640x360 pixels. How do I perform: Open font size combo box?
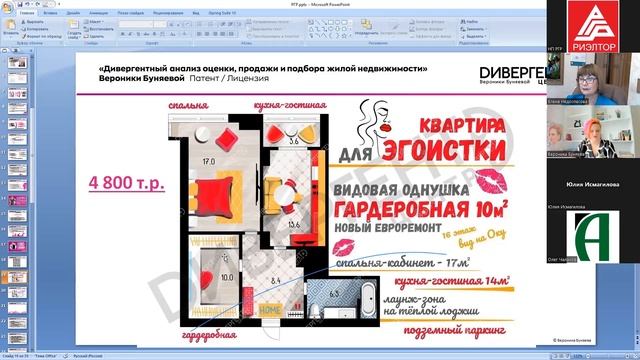pos(160,24)
